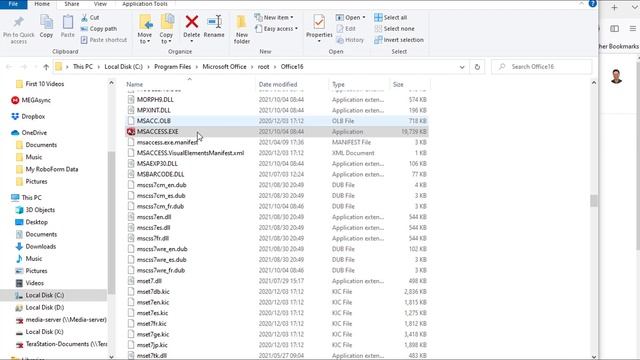
Task: Refresh the folder view
Action: pyautogui.click(x=477, y=67)
